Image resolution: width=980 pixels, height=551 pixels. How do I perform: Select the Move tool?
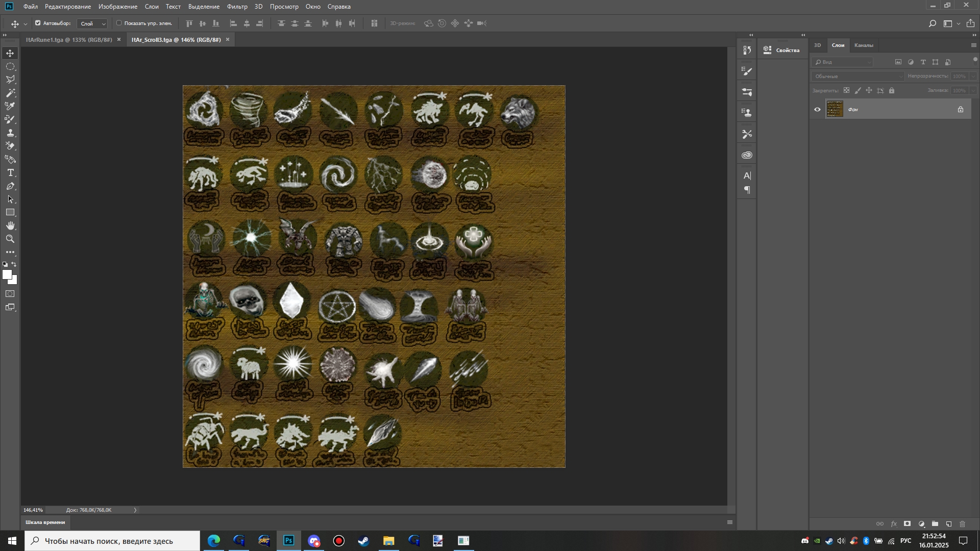pyautogui.click(x=10, y=53)
